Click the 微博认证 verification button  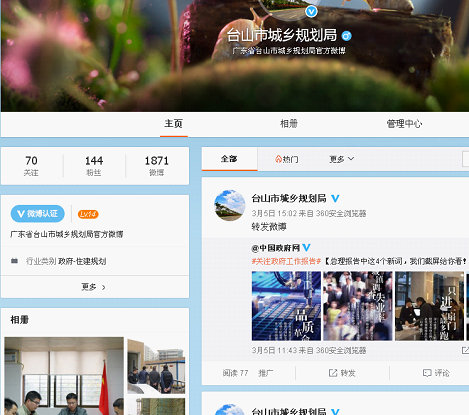tap(38, 214)
